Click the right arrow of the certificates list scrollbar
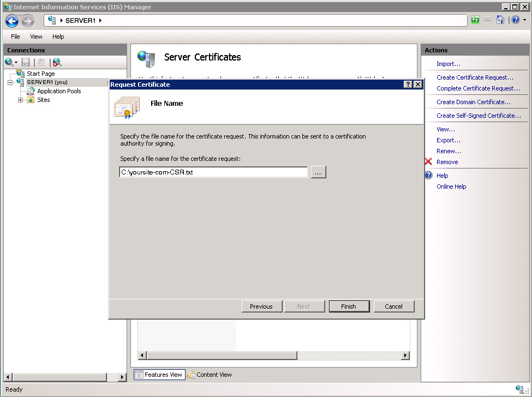The image size is (532, 397). [405, 356]
